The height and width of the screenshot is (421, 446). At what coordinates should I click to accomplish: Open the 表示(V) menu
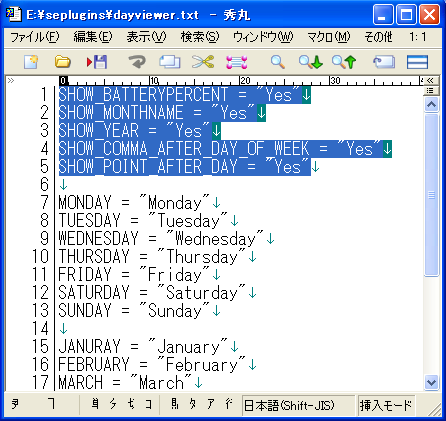146,37
